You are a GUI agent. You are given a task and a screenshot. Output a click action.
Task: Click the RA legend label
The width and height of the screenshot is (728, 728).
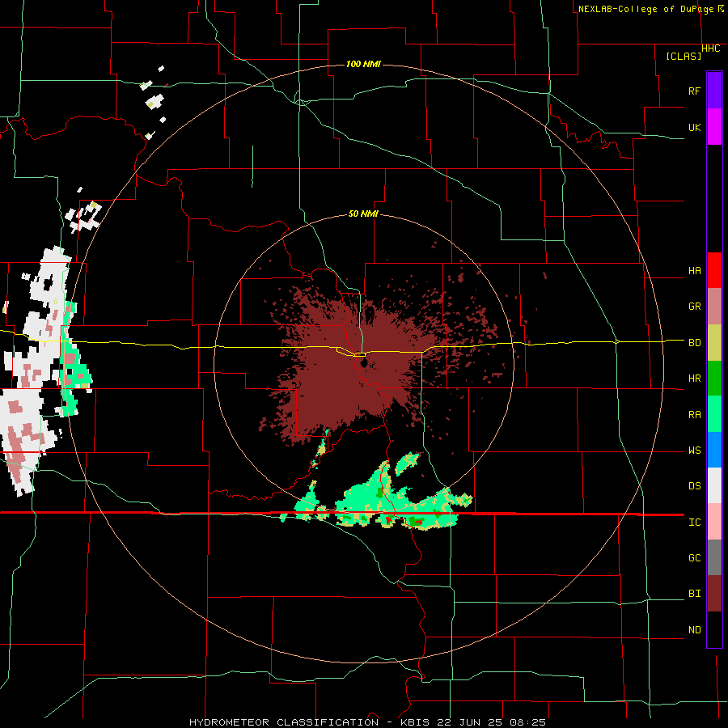point(694,415)
